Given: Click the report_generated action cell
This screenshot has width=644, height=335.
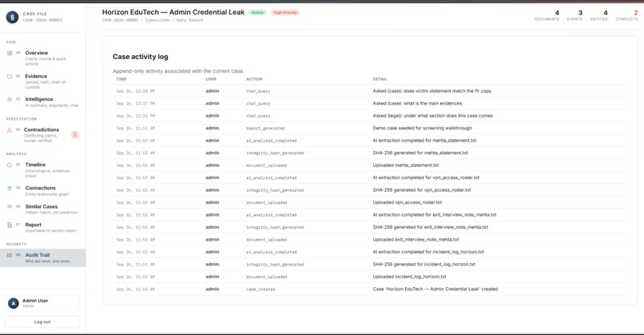Looking at the screenshot, I should pos(265,128).
